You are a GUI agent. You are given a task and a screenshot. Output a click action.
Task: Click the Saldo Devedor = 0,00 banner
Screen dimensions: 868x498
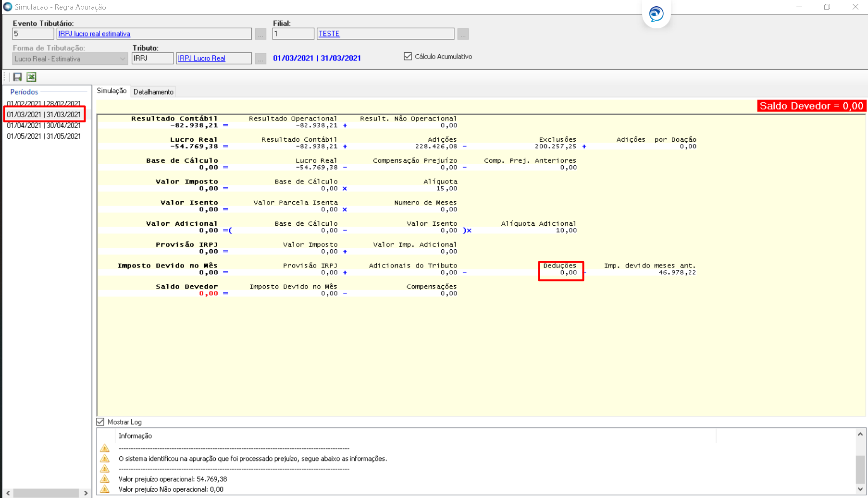click(811, 106)
